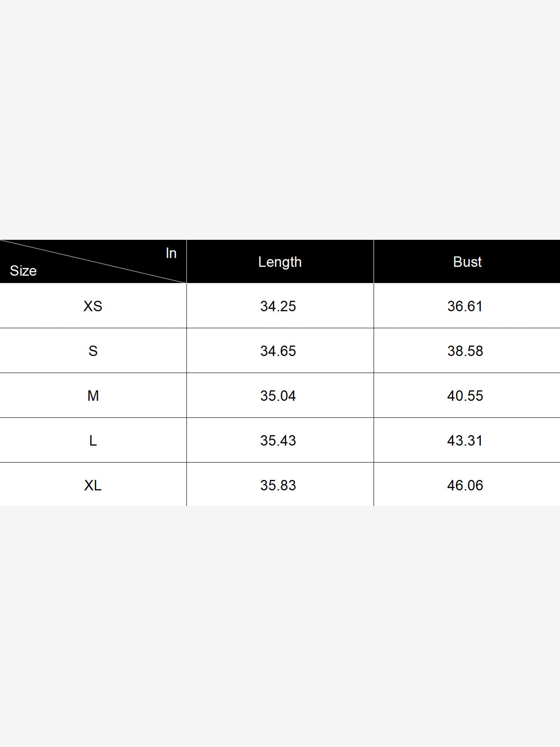Click the Length column header
Viewport: 560px width, 747px height.
[x=280, y=262]
